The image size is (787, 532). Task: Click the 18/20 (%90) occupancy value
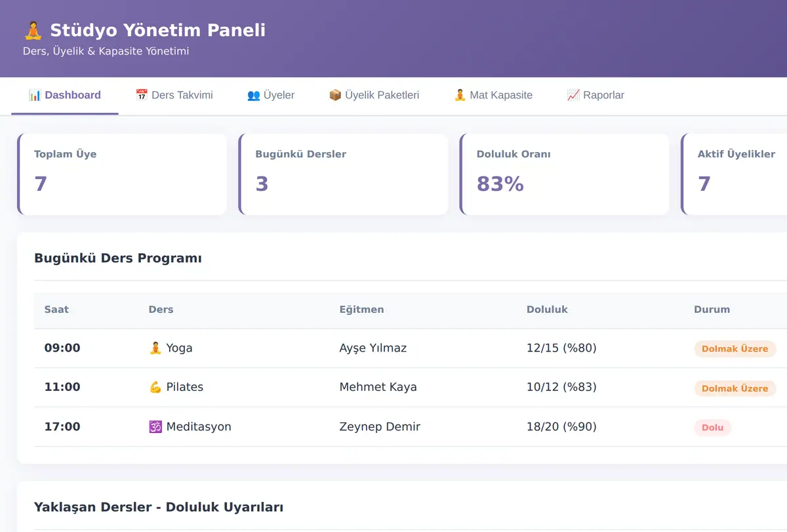[x=561, y=426]
